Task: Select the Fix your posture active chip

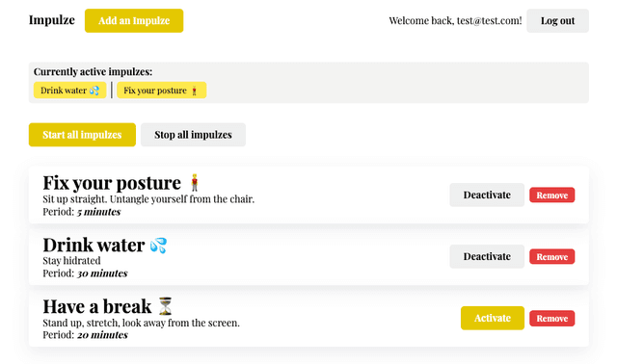Action: (x=161, y=91)
